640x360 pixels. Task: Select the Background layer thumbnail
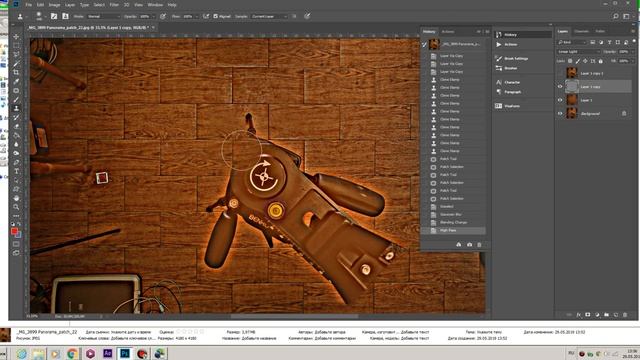[x=572, y=113]
